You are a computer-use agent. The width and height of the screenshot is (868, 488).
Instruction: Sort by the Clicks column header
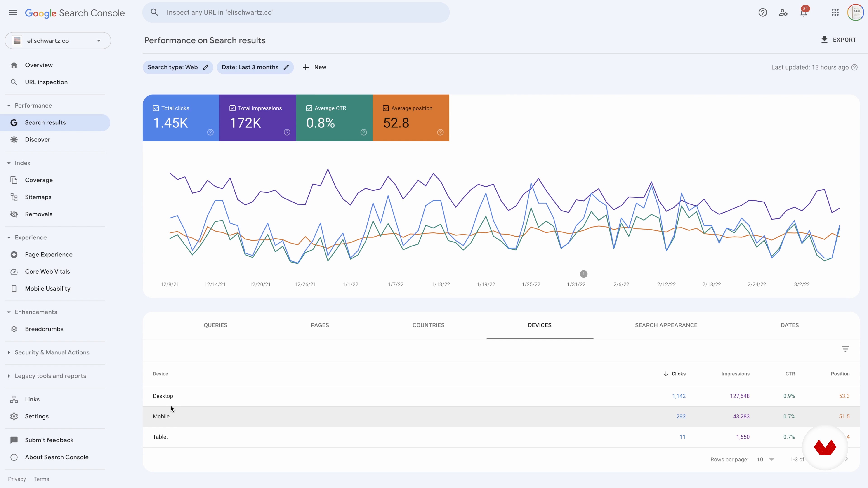[x=674, y=374]
